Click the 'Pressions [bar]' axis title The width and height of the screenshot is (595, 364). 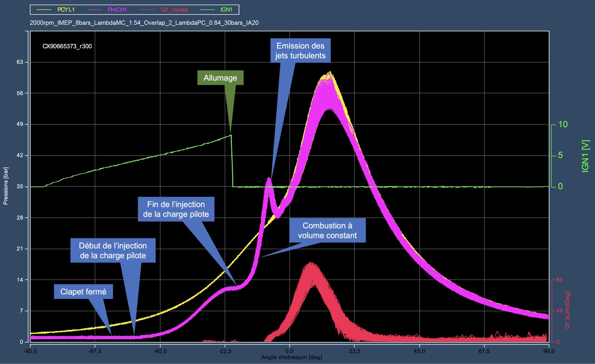pos(6,186)
